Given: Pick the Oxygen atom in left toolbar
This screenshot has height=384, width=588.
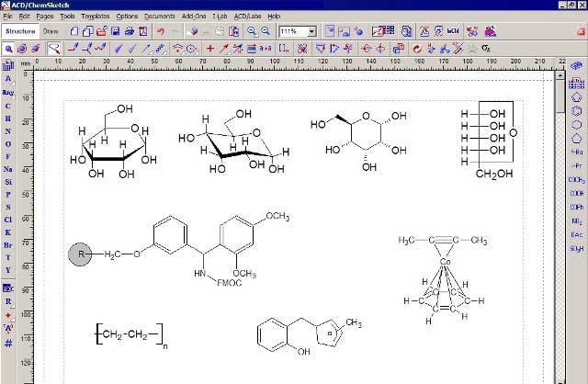Looking at the screenshot, I should point(7,143).
